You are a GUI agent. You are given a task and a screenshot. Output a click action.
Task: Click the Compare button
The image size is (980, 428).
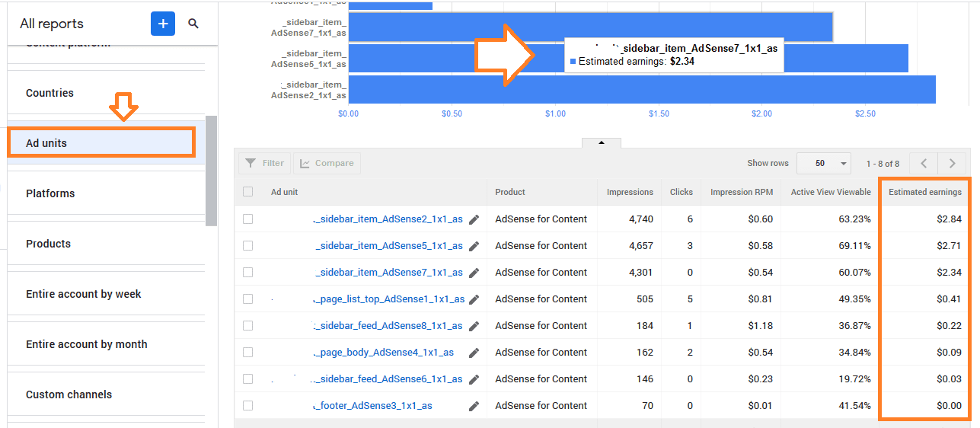[327, 163]
